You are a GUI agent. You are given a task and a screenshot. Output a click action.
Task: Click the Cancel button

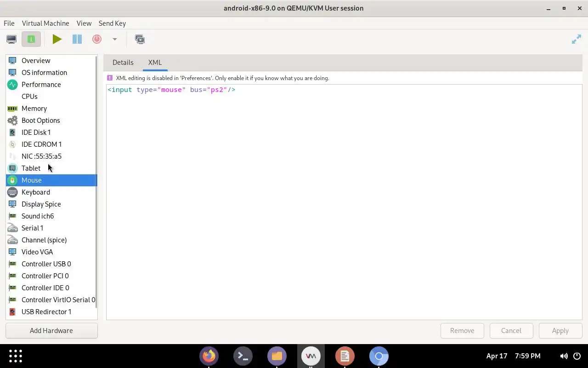point(511,331)
